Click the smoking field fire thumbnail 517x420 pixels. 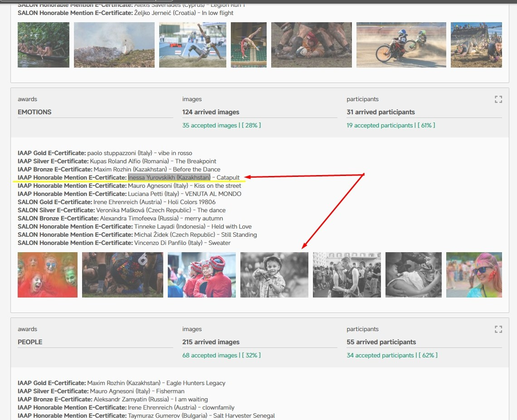114,45
